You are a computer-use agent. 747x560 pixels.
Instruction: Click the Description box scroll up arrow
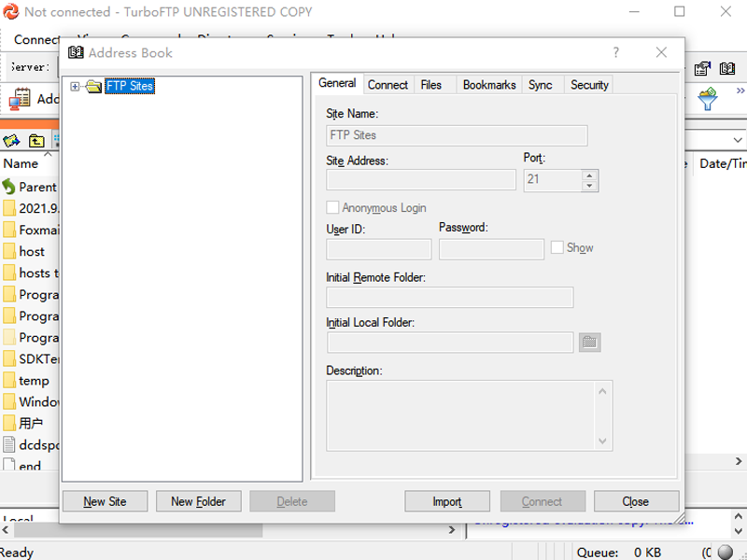[x=602, y=391]
